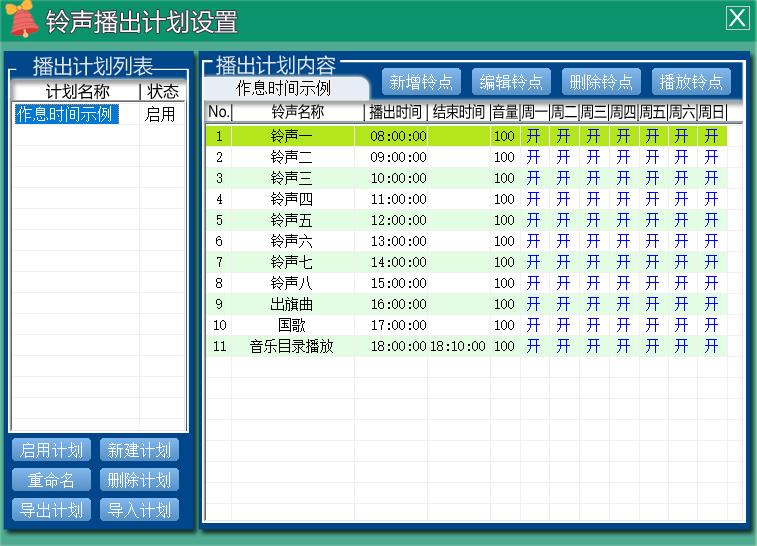
Task: Switch to the 作息时间示例 tab
Action: (x=283, y=88)
